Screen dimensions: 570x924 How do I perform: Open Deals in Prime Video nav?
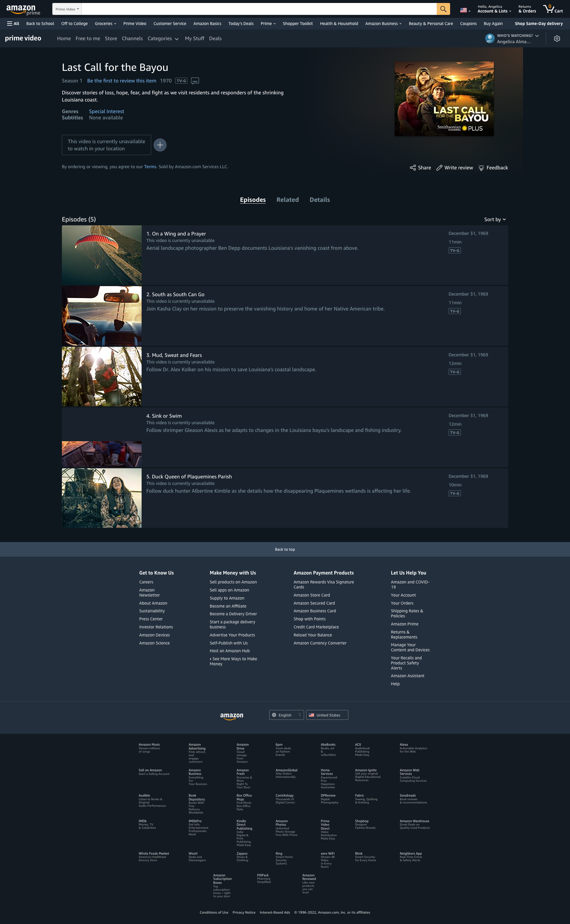(x=215, y=38)
